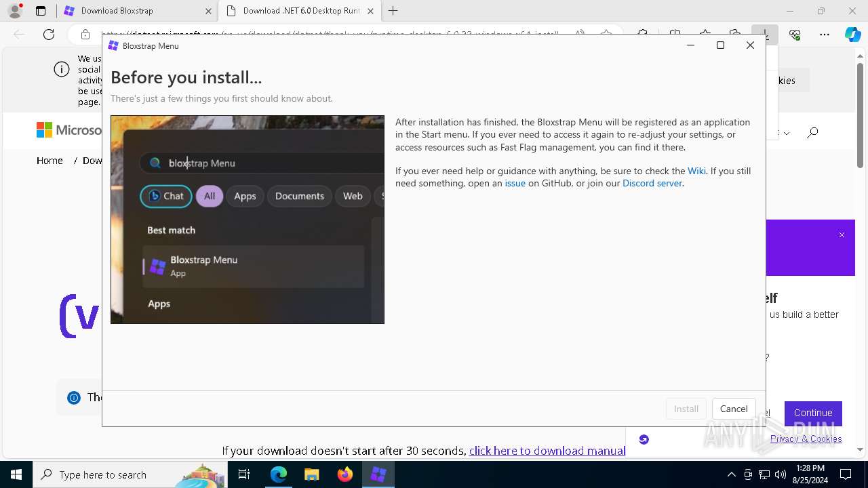Open the Edge profile icon
This screenshot has width=868, height=488.
pyautogui.click(x=15, y=11)
